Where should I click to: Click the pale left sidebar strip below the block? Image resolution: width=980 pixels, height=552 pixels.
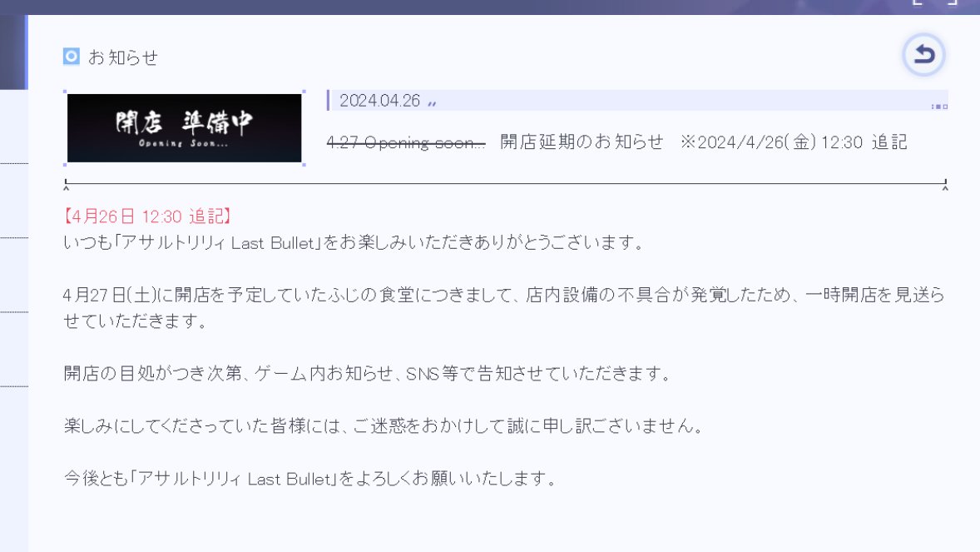(14, 321)
